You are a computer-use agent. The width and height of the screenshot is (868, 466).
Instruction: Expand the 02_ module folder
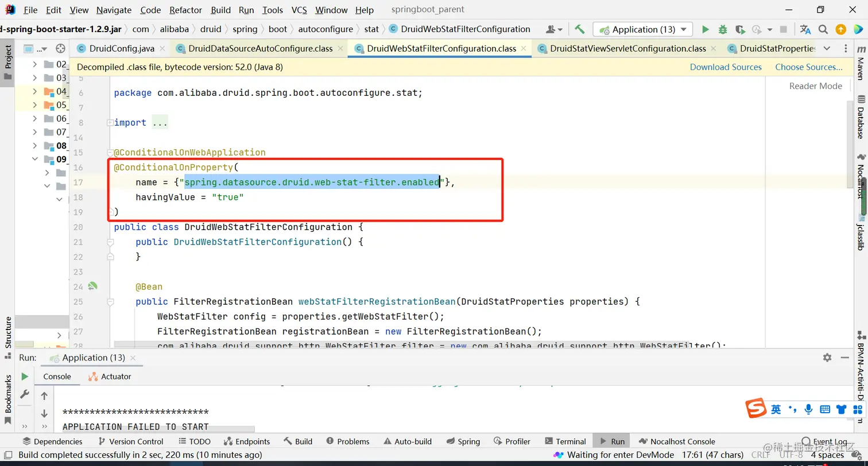(35, 64)
